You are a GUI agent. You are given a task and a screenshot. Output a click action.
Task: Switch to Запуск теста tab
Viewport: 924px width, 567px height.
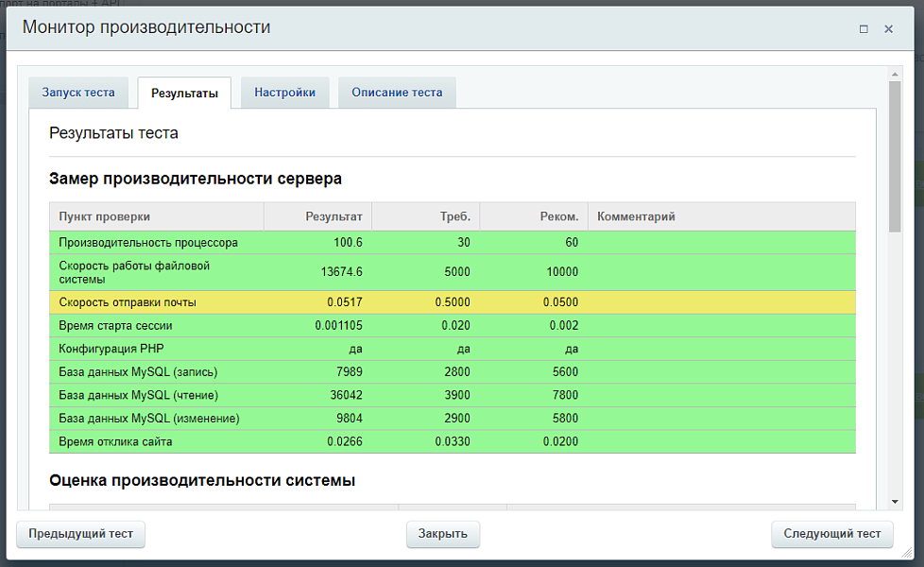click(x=78, y=93)
